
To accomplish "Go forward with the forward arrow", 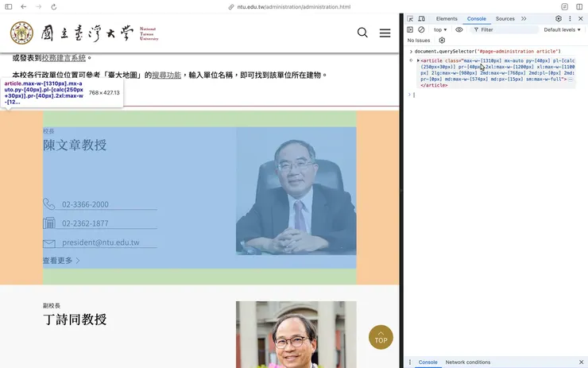I will (x=39, y=6).
